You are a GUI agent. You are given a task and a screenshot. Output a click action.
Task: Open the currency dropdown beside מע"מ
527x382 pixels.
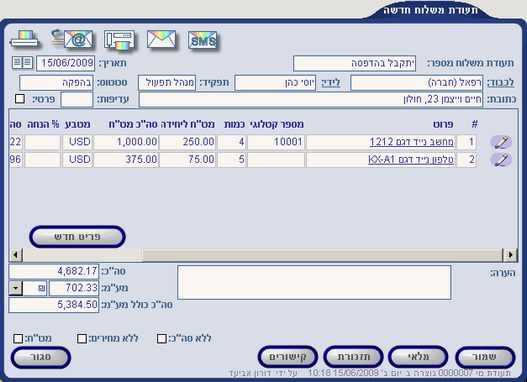click(x=15, y=288)
